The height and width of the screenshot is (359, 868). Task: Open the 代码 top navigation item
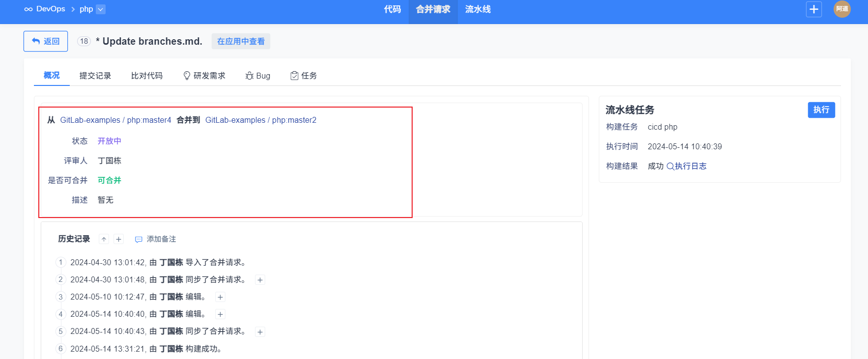[x=392, y=9]
